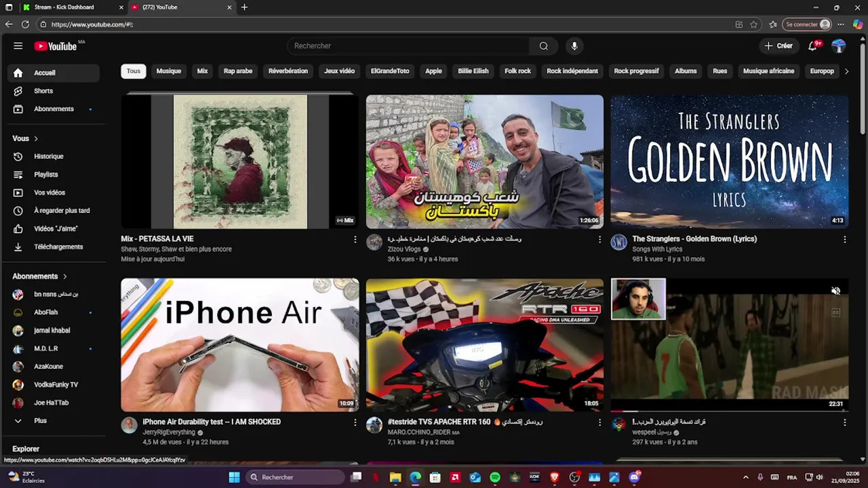Open Brave browser from the taskbar

point(555,477)
